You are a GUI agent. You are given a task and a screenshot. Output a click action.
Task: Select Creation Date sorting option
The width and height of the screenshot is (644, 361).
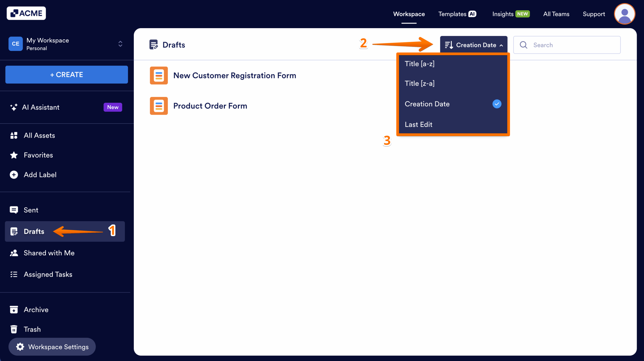427,104
